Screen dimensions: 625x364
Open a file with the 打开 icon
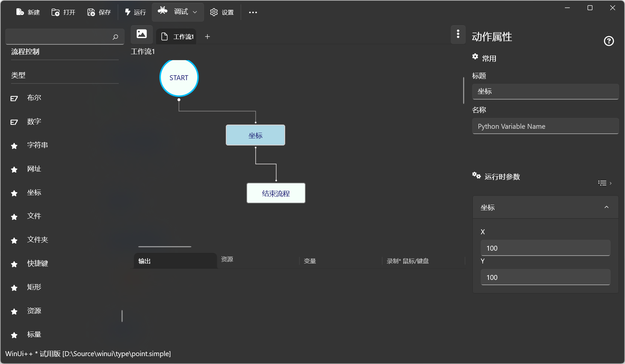[x=56, y=12]
